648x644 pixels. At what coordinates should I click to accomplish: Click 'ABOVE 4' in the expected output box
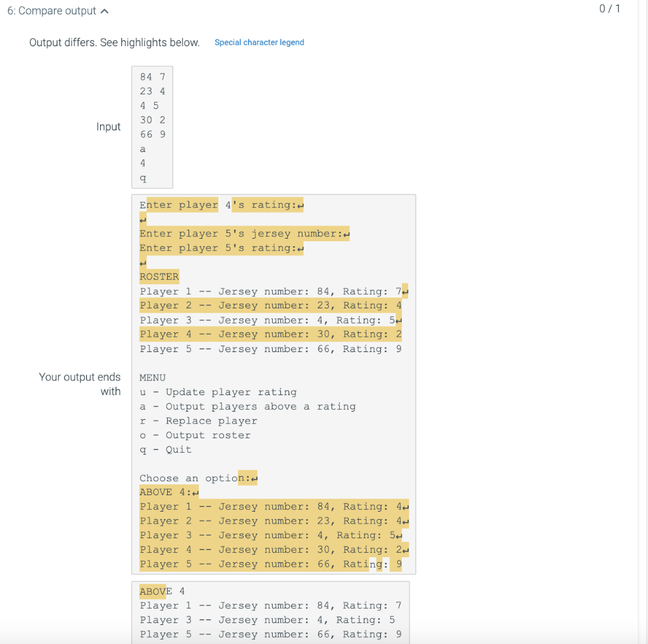pos(162,591)
